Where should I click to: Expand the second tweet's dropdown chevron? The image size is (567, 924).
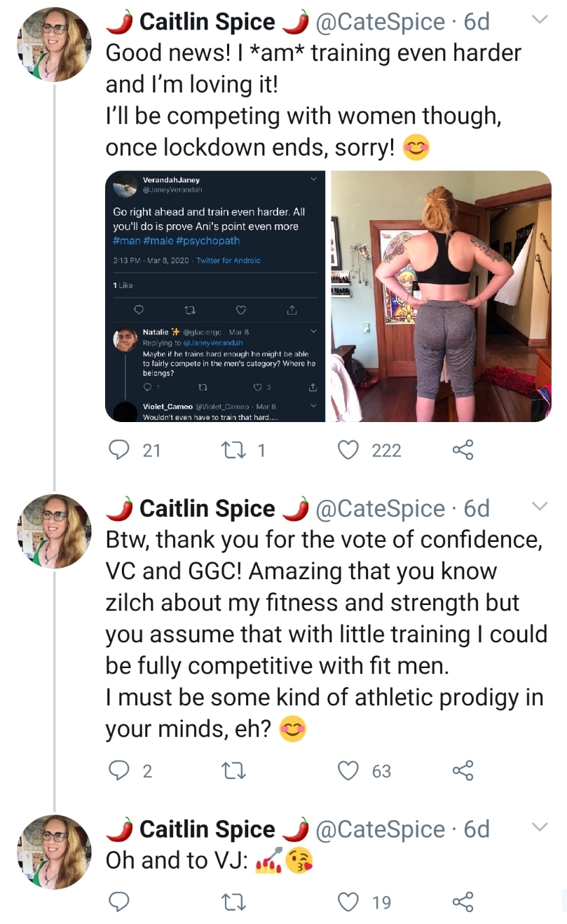point(538,507)
